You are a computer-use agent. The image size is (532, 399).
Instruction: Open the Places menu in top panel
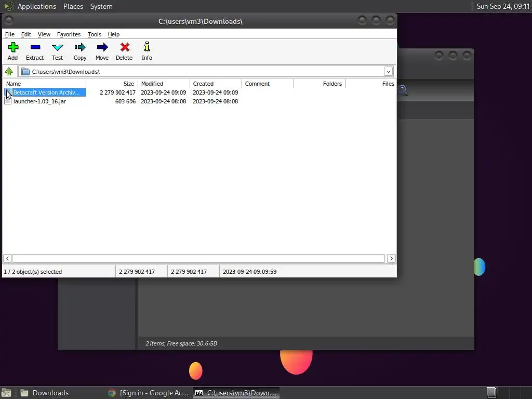click(x=73, y=6)
